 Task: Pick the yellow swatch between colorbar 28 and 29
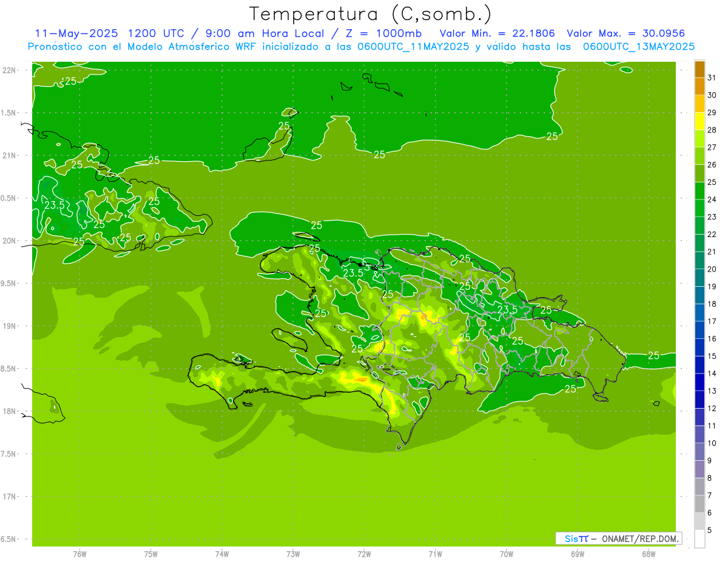pyautogui.click(x=699, y=121)
